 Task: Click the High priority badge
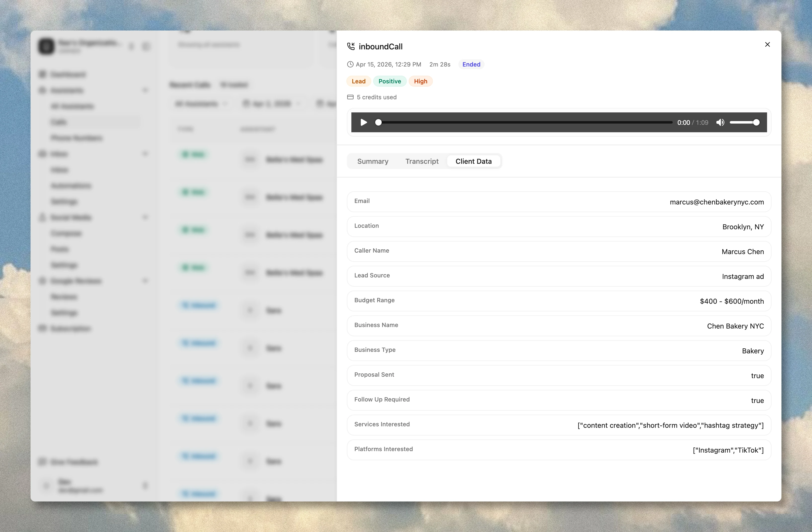[x=420, y=81]
